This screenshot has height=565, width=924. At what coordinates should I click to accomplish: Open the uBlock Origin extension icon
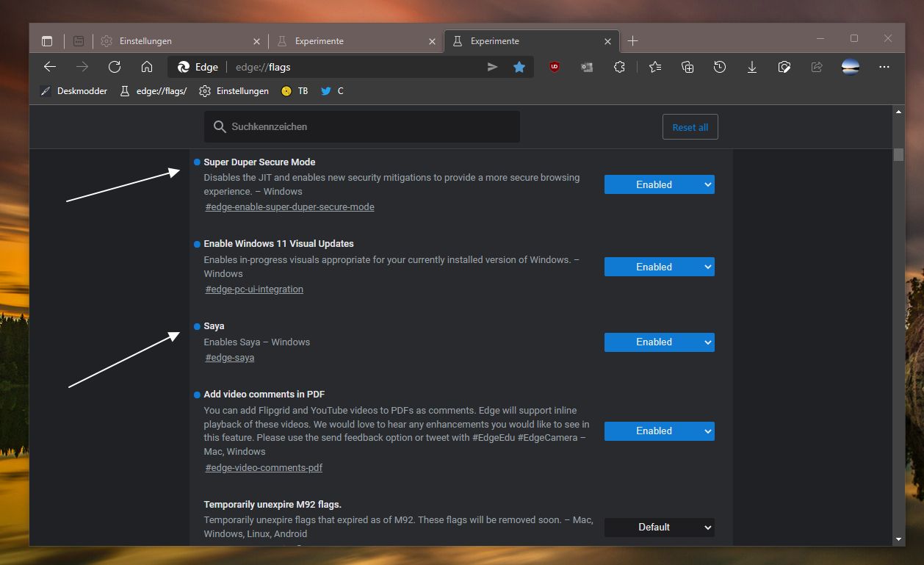tap(555, 67)
